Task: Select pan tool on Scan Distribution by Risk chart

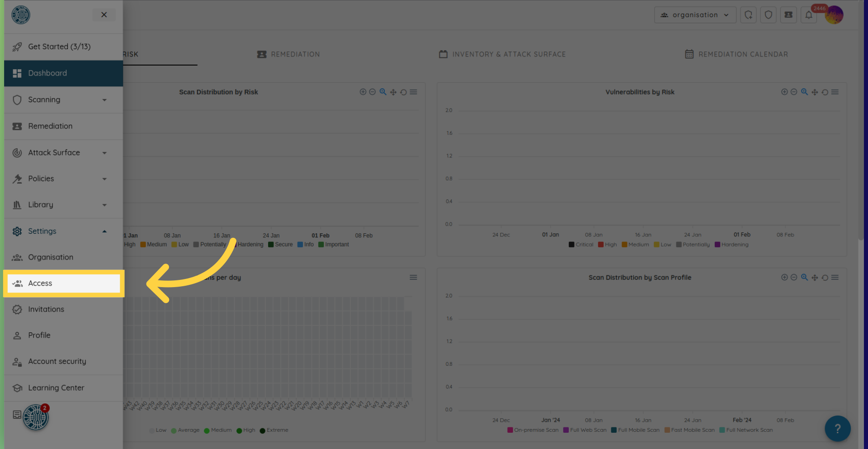Action: click(393, 92)
